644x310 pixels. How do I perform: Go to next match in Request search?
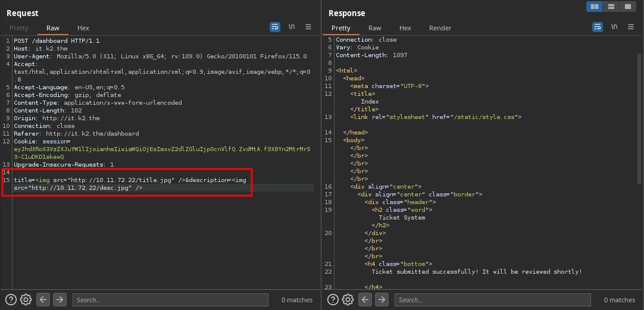coord(60,300)
